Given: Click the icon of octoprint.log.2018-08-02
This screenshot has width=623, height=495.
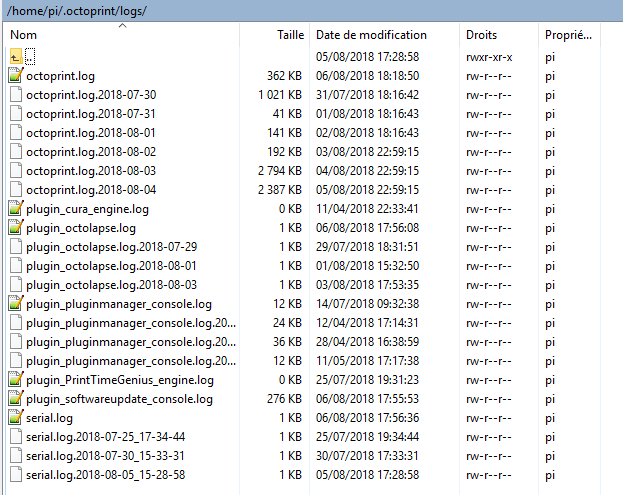Looking at the screenshot, I should click(16, 152).
